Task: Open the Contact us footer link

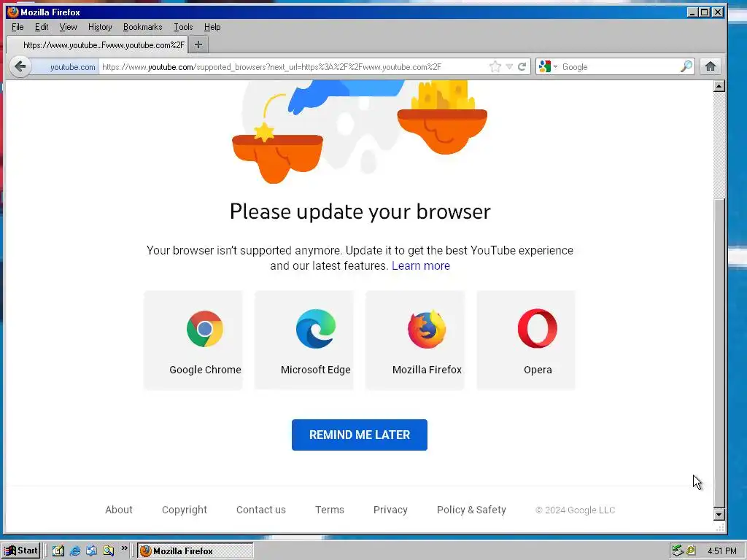Action: click(261, 510)
